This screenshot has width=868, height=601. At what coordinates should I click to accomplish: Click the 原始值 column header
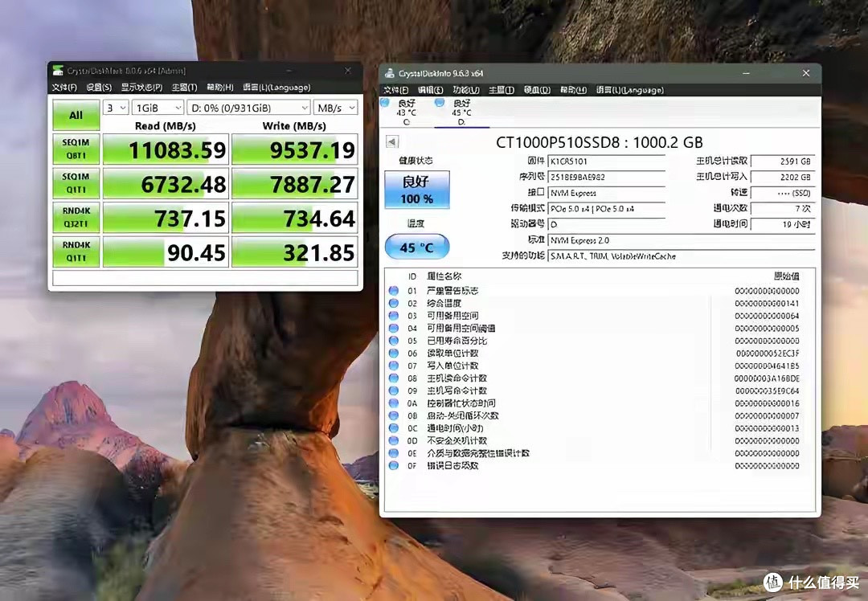coord(787,276)
